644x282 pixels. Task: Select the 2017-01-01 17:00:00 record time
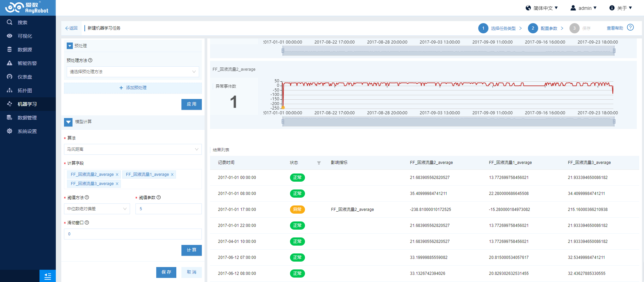pos(237,210)
